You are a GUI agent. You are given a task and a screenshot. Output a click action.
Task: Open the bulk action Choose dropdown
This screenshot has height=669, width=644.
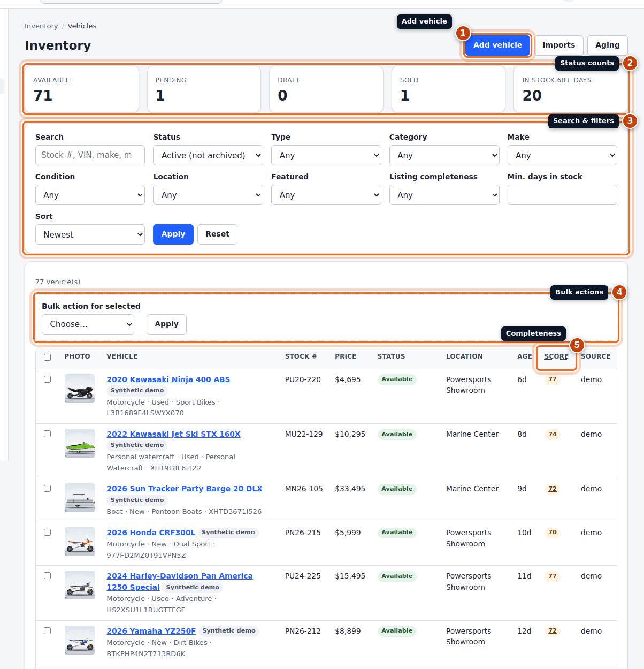(88, 324)
